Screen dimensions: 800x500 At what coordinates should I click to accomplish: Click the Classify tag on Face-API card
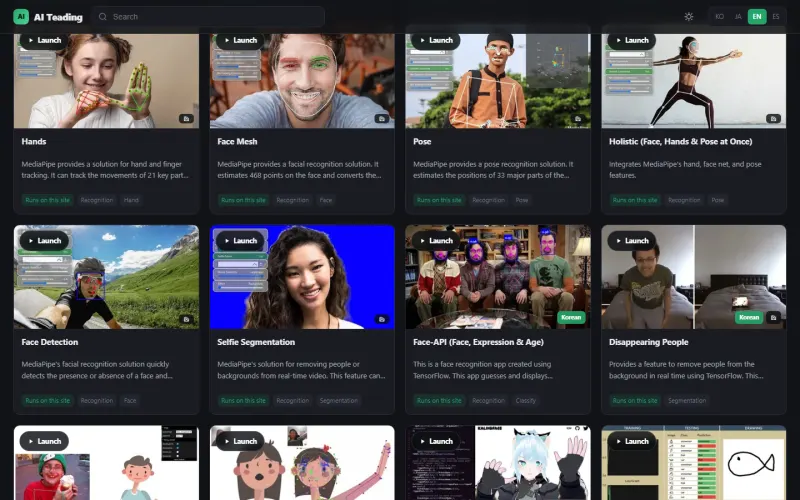click(x=526, y=401)
